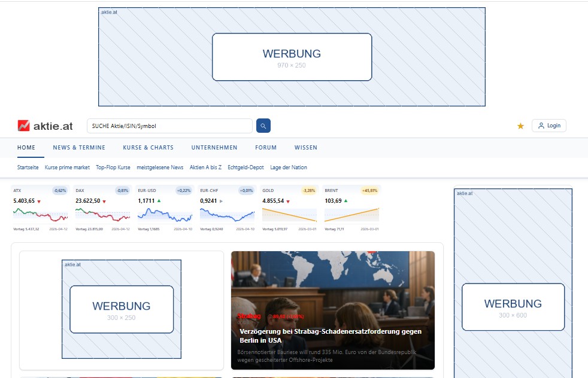This screenshot has width=588, height=378.
Task: Open the Brent oil chart tile
Action: pos(351,209)
